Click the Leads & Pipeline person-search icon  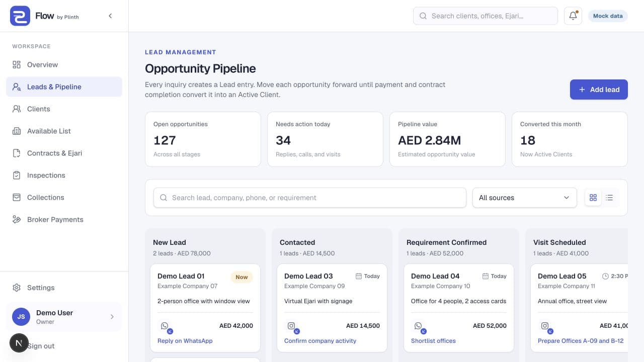tap(17, 86)
